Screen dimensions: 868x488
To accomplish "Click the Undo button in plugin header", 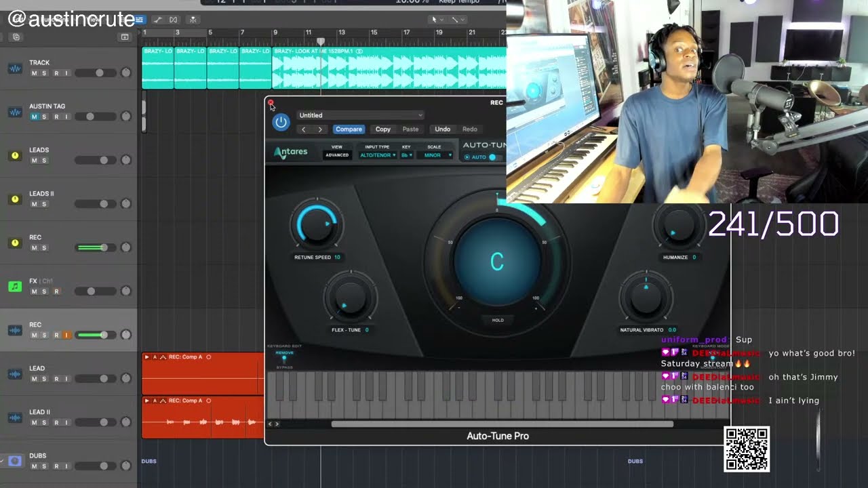I will coord(442,129).
